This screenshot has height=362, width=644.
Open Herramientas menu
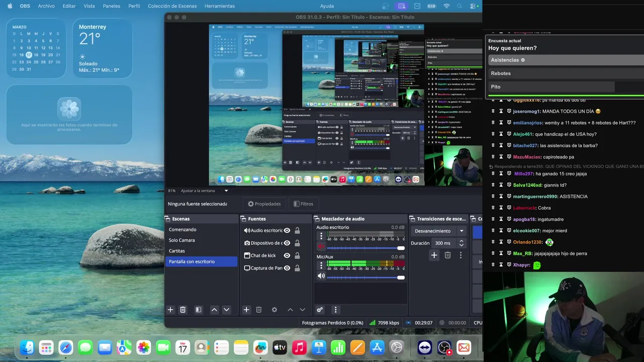point(220,6)
